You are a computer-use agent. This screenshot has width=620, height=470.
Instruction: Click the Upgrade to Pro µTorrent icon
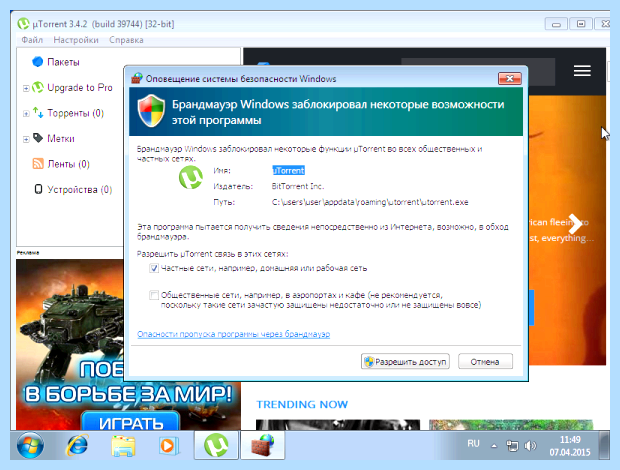pos(38,87)
